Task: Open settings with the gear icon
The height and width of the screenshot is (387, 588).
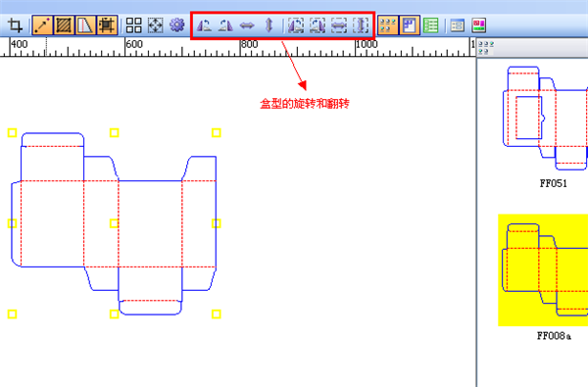Action: click(x=177, y=25)
